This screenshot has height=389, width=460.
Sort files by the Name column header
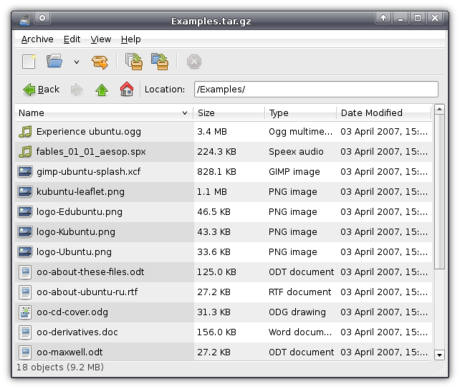point(104,113)
